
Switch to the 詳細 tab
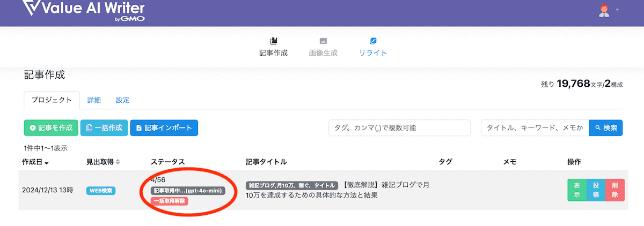click(x=94, y=100)
